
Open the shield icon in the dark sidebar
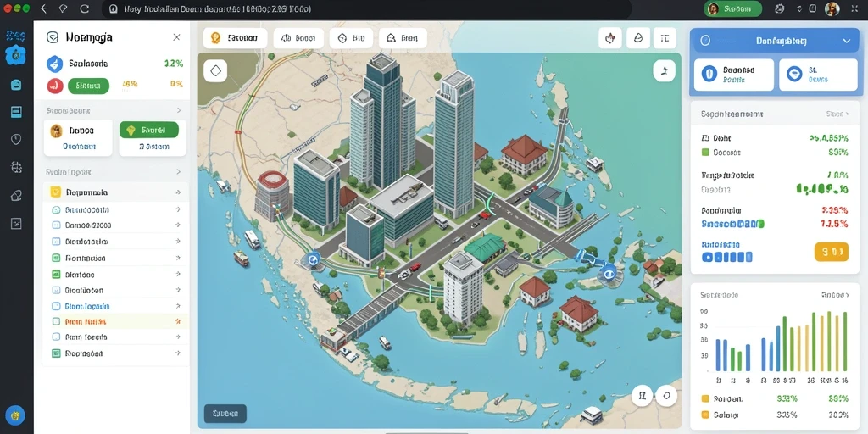[16, 140]
